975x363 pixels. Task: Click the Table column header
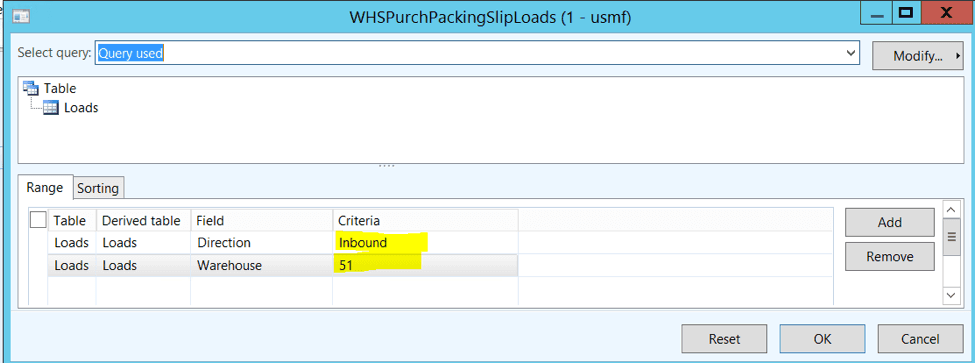[x=72, y=220]
